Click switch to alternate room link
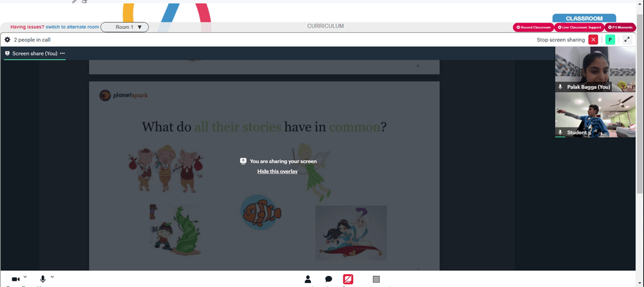 click(x=72, y=27)
